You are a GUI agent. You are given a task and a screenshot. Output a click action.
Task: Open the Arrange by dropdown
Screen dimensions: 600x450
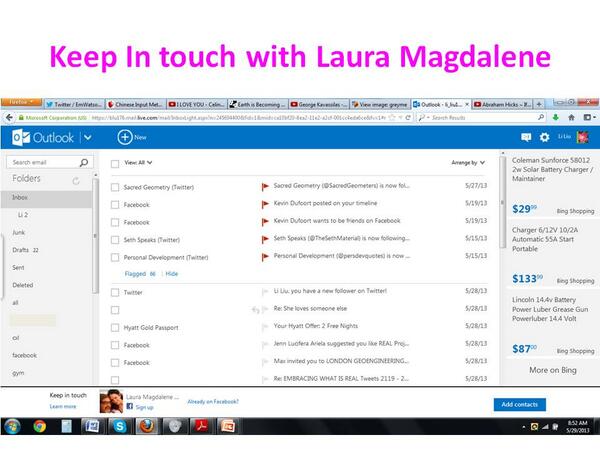point(468,163)
